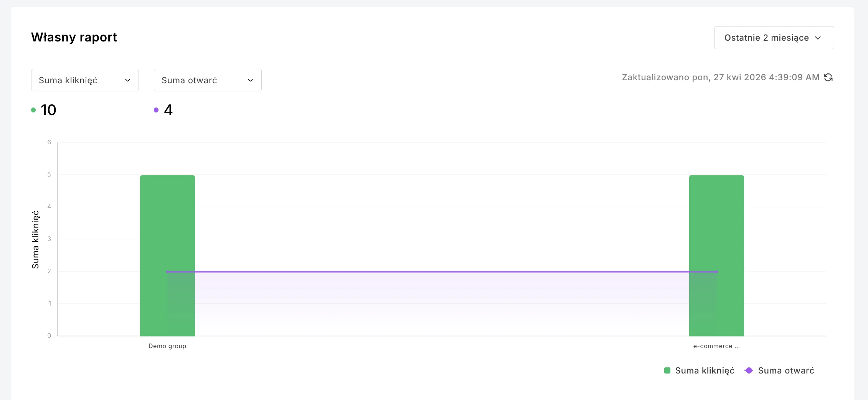Click the green Demo group bar
The image size is (868, 400).
pyautogui.click(x=167, y=223)
